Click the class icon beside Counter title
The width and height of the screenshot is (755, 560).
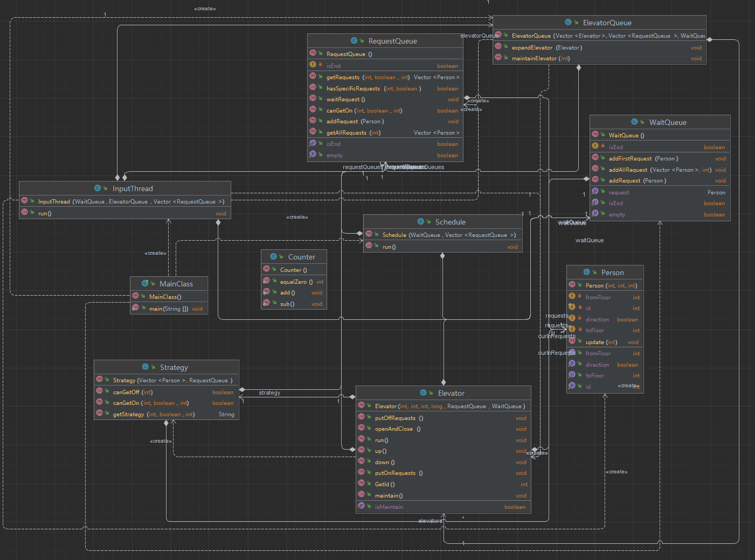click(273, 257)
